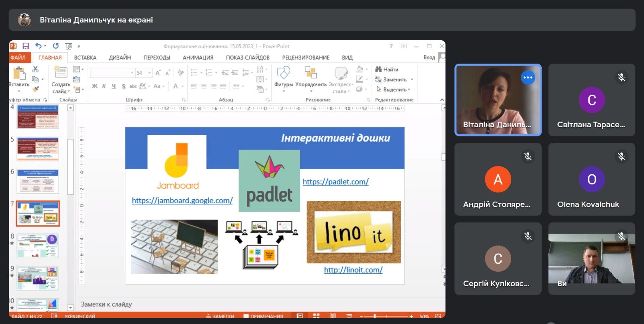The width and height of the screenshot is (644, 324).
Task: Click the Copy icon in clipboard group
Action: point(35,79)
